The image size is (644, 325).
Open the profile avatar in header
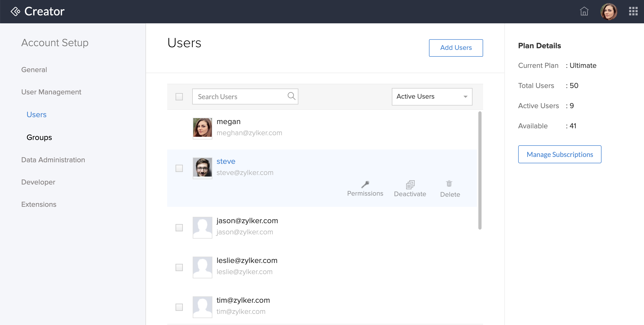(609, 12)
